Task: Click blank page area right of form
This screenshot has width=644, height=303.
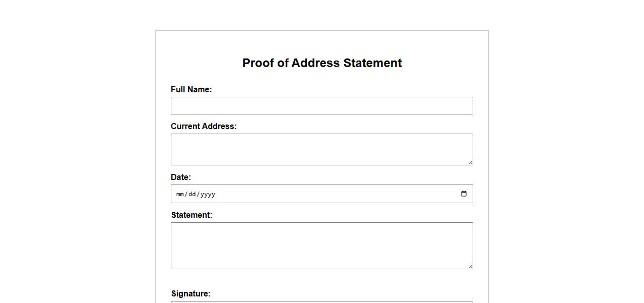Action: [564, 151]
